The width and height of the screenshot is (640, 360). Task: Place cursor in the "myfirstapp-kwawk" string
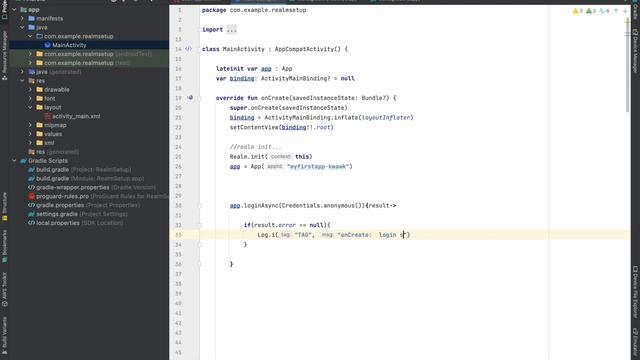click(x=318, y=167)
